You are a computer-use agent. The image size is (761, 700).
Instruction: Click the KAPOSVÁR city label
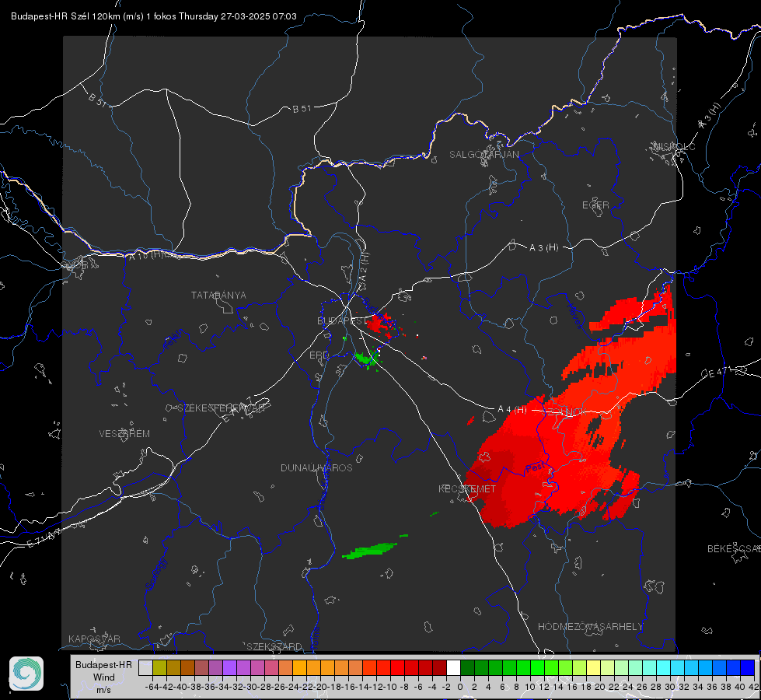pos(94,639)
